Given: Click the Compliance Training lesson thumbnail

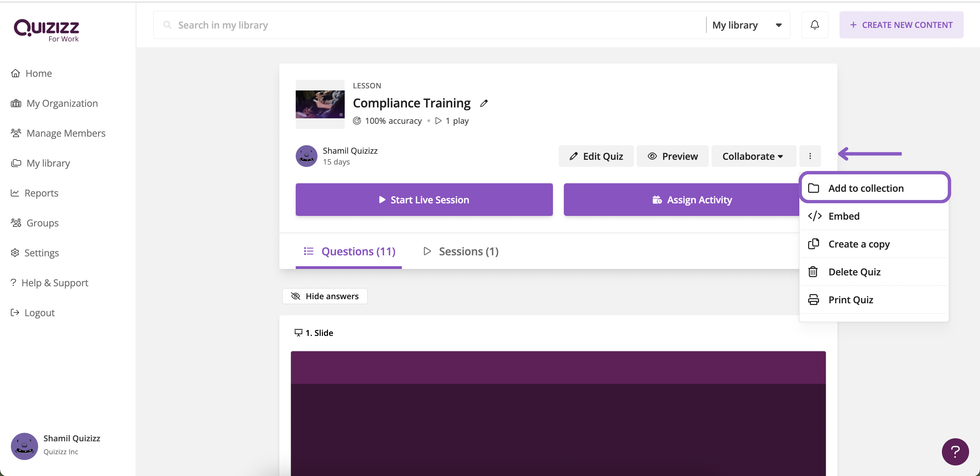Looking at the screenshot, I should point(320,104).
